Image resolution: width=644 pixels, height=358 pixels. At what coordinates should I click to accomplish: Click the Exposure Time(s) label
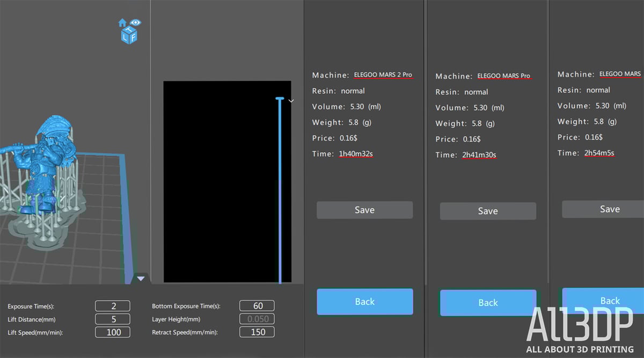pos(31,307)
